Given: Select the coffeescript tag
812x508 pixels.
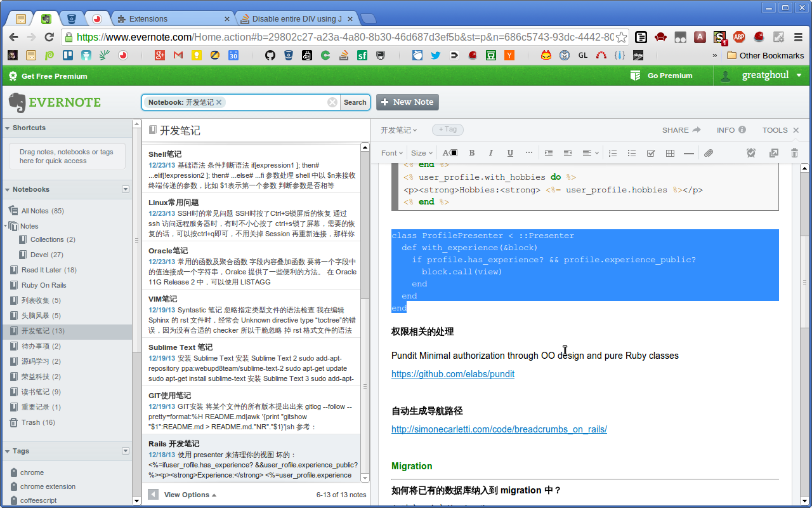Looking at the screenshot, I should (x=38, y=500).
